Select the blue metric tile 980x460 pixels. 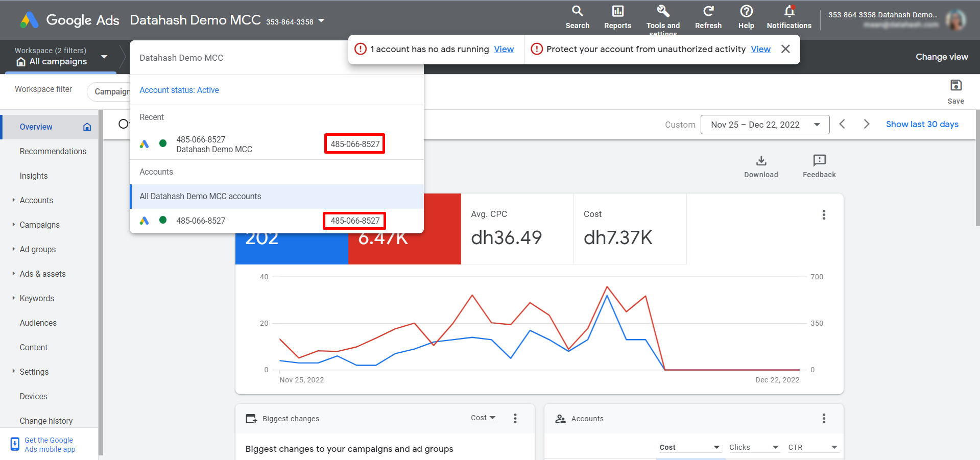point(292,249)
